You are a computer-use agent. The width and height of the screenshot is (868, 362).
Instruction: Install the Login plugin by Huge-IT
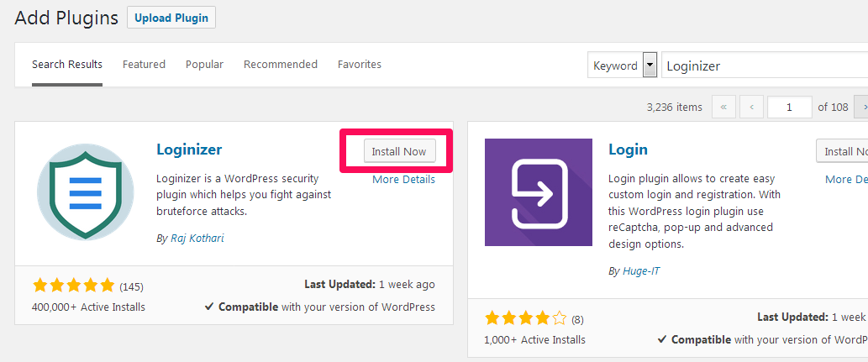842,151
